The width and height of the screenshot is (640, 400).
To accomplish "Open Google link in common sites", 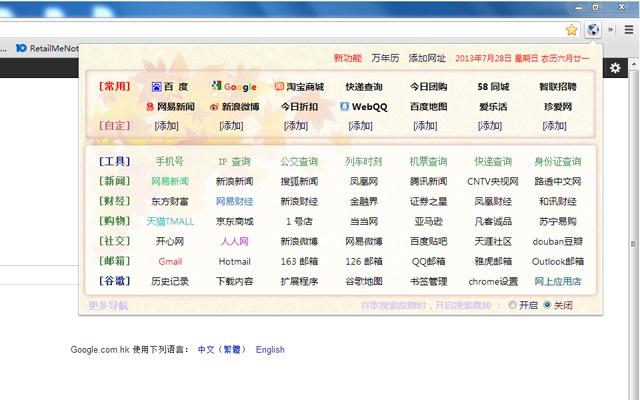I will click(234, 87).
